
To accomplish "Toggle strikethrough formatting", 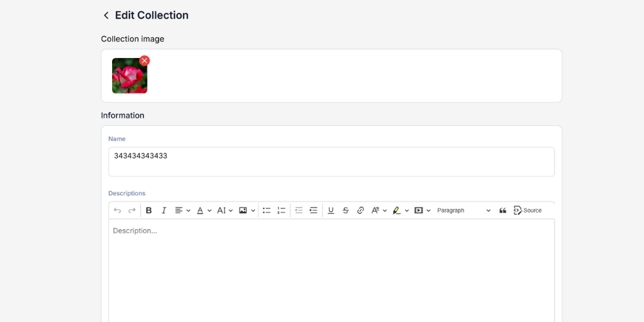I will 345,211.
